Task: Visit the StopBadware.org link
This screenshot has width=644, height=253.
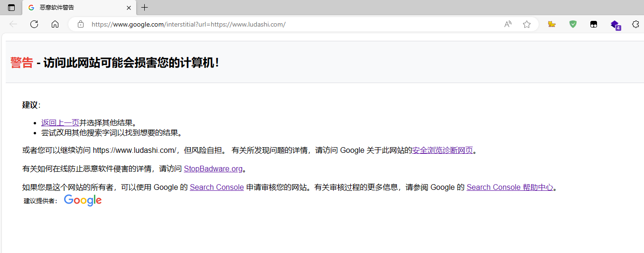Action: tap(213, 169)
